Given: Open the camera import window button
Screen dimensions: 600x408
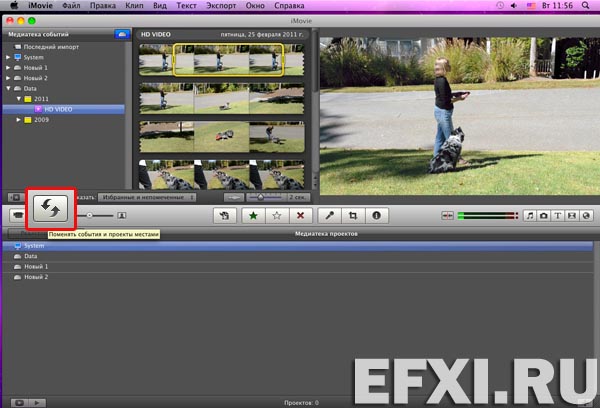Looking at the screenshot, I should pyautogui.click(x=17, y=215).
